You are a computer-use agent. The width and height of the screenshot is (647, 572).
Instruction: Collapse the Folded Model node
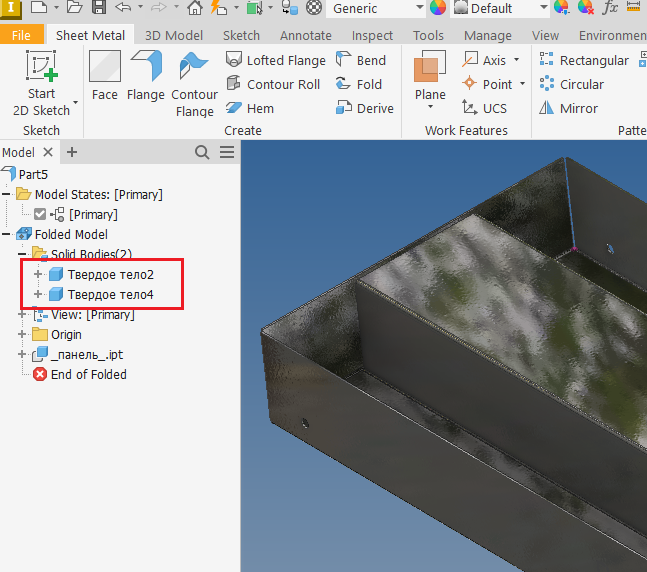pyautogui.click(x=6, y=234)
